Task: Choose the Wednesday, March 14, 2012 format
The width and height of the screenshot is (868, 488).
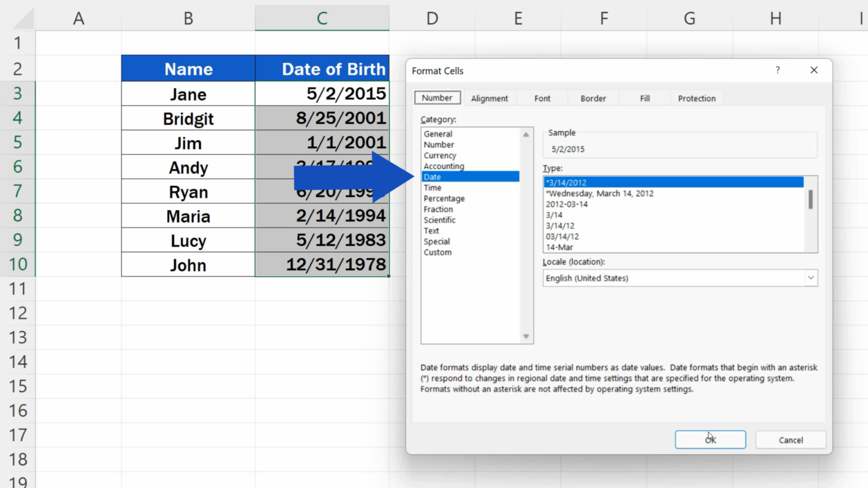Action: click(600, 193)
